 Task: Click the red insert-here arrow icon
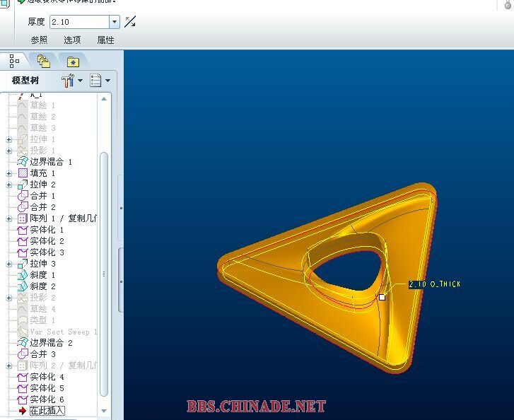(23, 410)
